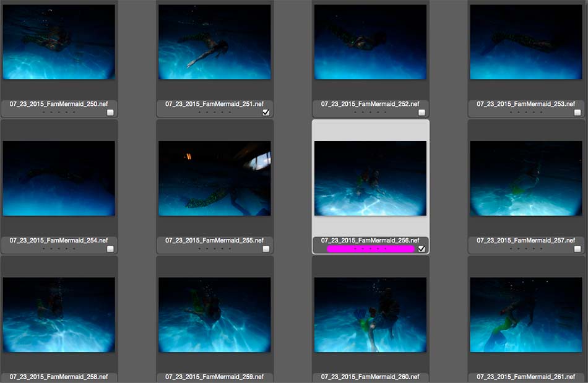Viewport: 588px width, 383px height.
Task: Tag the checkbox for FamMermaid_255.nef
Action: click(266, 249)
